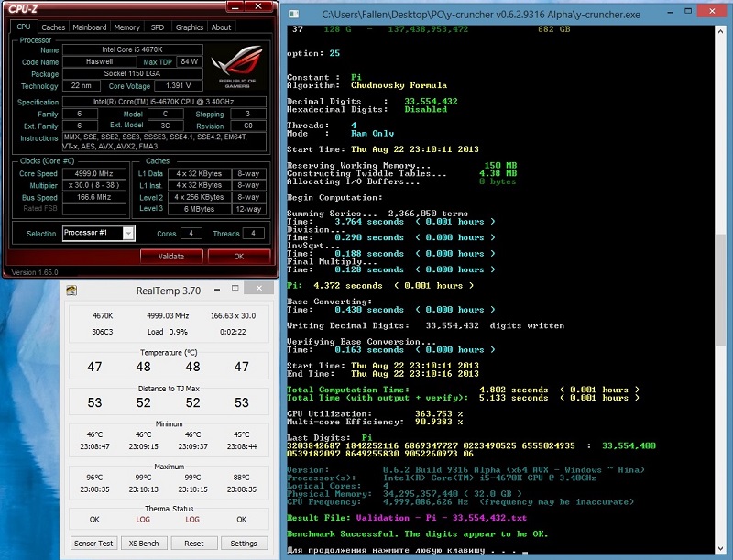Click the Instructions list field in CPU-Z
Image resolution: width=733 pixels, height=560 pixels.
point(165,142)
